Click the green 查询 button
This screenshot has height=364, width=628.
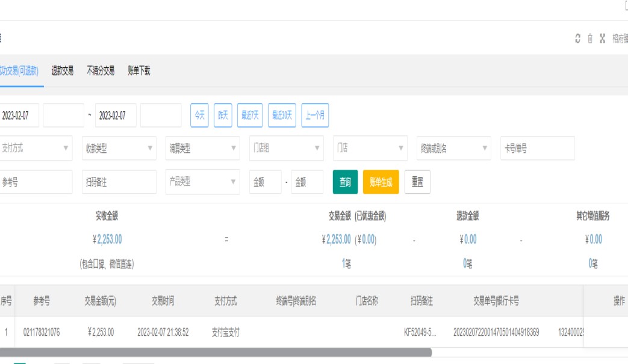345,182
